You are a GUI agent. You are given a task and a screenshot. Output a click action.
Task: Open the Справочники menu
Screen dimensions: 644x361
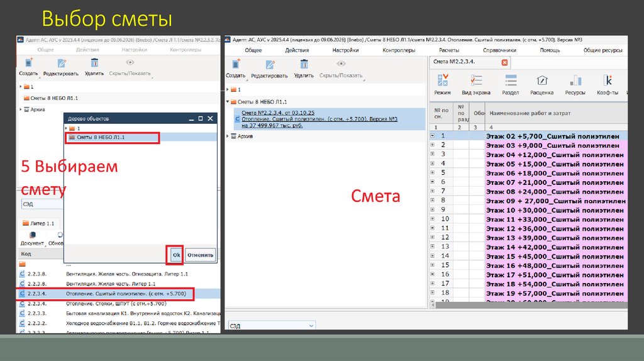499,50
